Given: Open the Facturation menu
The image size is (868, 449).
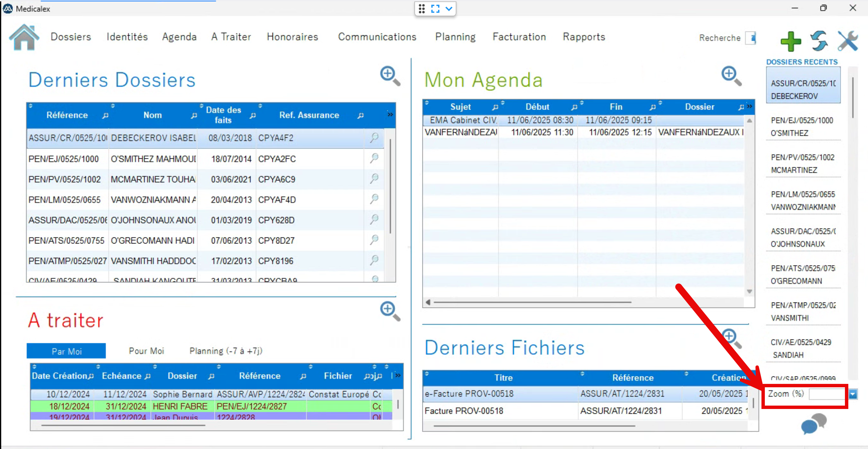Looking at the screenshot, I should (519, 37).
